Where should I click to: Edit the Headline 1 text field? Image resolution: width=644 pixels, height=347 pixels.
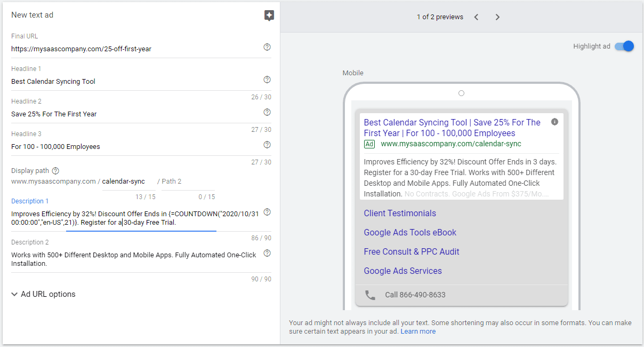click(x=136, y=82)
